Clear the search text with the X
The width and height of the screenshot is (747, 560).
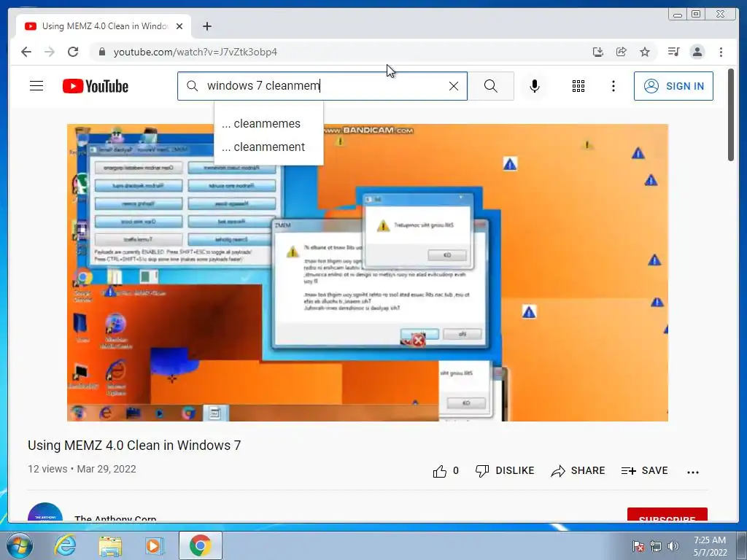click(454, 86)
